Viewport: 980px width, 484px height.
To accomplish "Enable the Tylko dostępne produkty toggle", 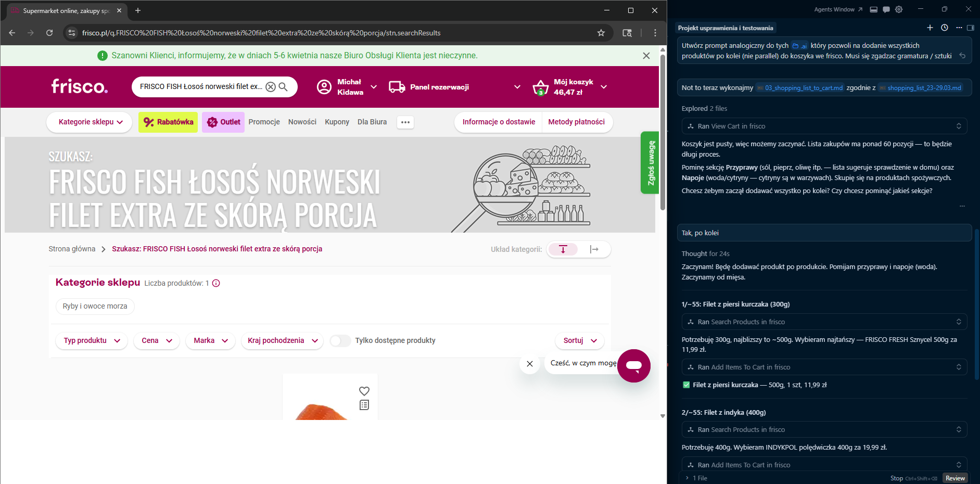I will [x=340, y=340].
